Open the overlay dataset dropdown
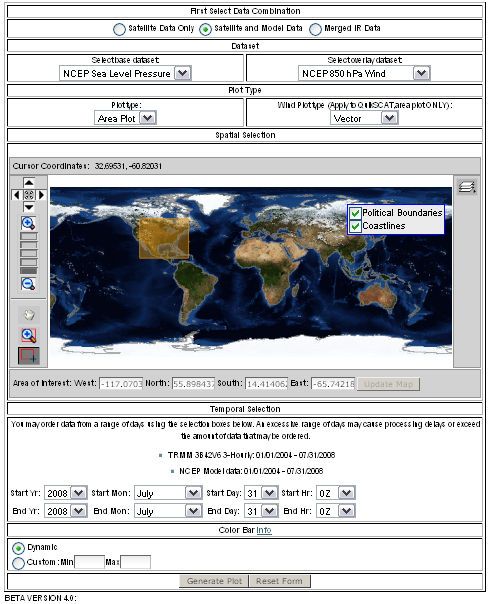The image size is (492, 604). pyautogui.click(x=364, y=74)
